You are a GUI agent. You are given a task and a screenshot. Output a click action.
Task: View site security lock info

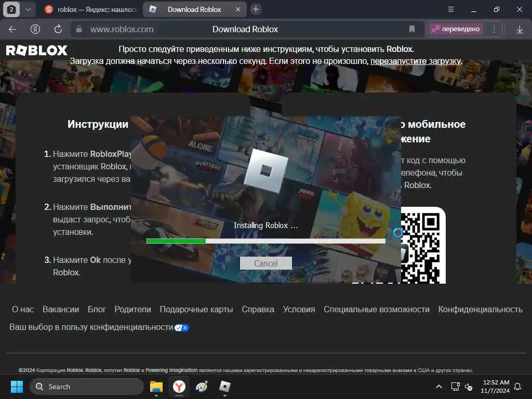[x=79, y=30]
